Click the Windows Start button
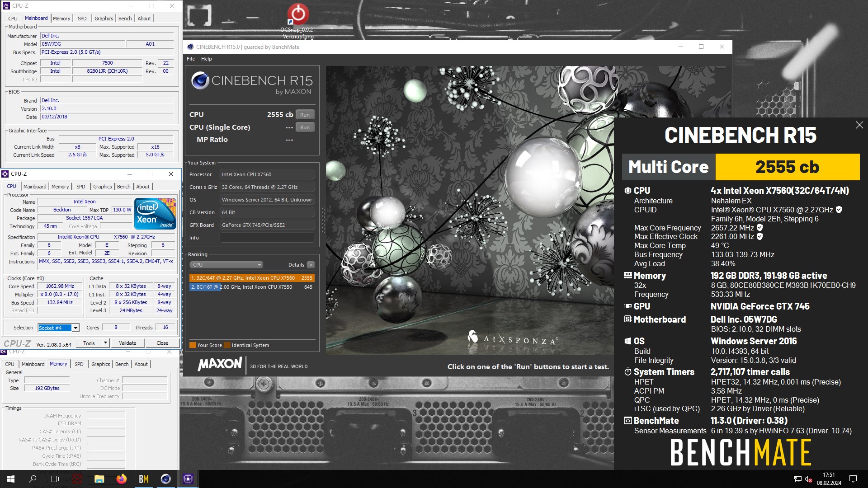 11,479
